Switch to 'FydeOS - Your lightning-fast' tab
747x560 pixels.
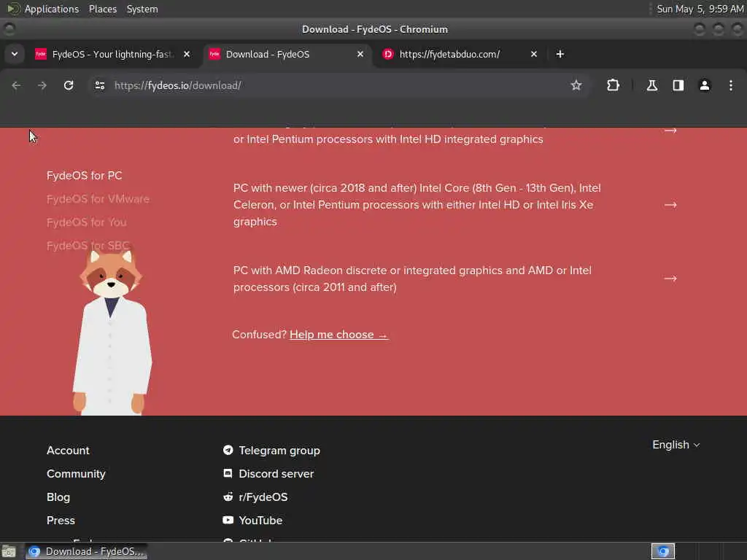[112, 54]
